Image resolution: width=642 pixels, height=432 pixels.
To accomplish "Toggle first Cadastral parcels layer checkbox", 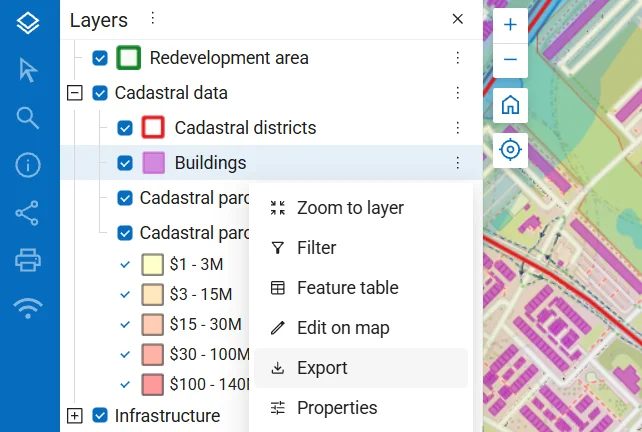I will pyautogui.click(x=125, y=198).
